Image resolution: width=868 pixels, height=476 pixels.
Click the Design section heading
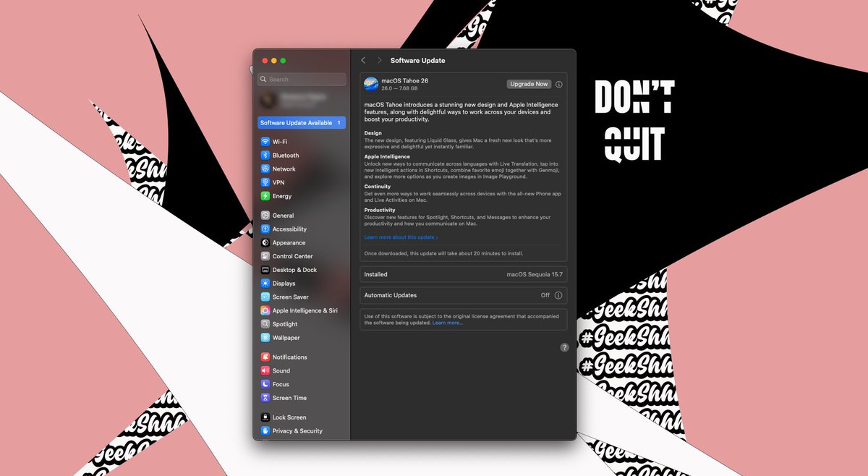(373, 133)
